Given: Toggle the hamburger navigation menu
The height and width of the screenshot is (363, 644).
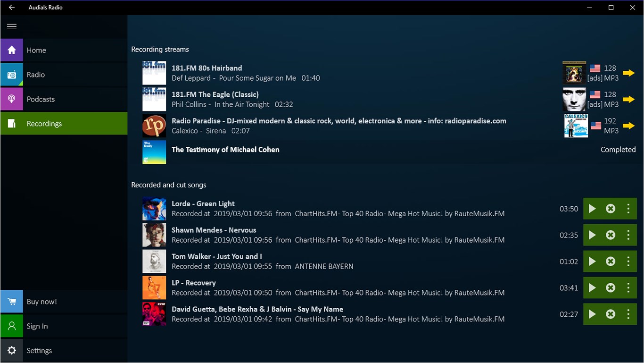Looking at the screenshot, I should tap(12, 26).
